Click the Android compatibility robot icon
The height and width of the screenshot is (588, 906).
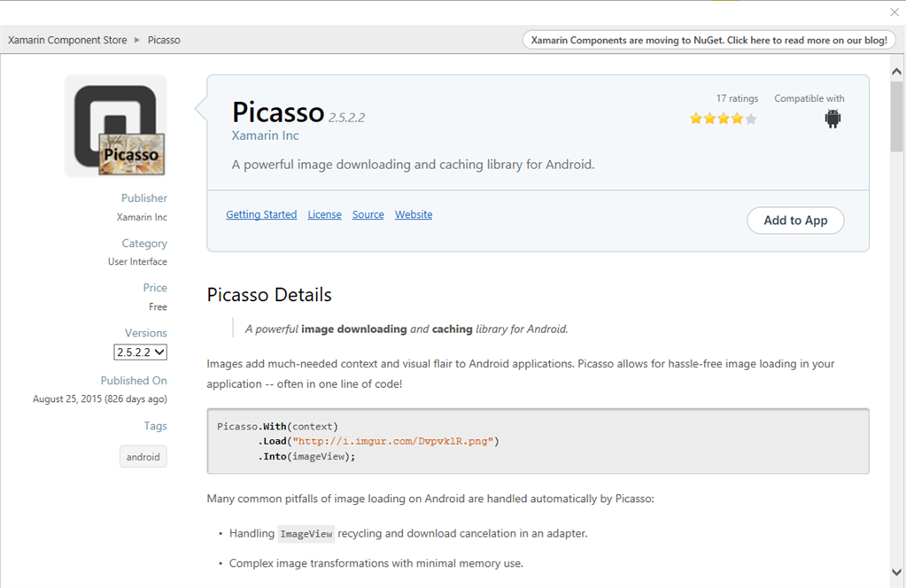point(832,119)
